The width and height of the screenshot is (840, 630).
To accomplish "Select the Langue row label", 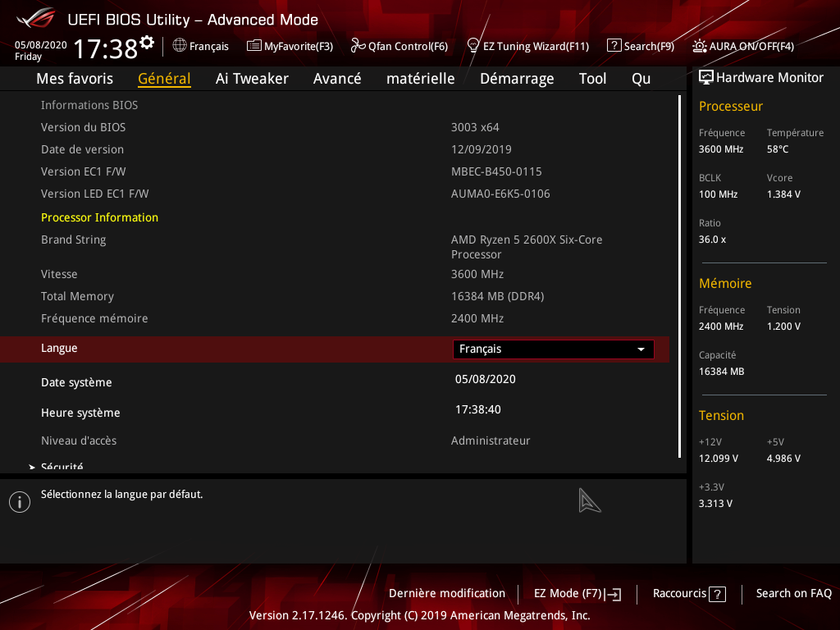I will pyautogui.click(x=59, y=348).
